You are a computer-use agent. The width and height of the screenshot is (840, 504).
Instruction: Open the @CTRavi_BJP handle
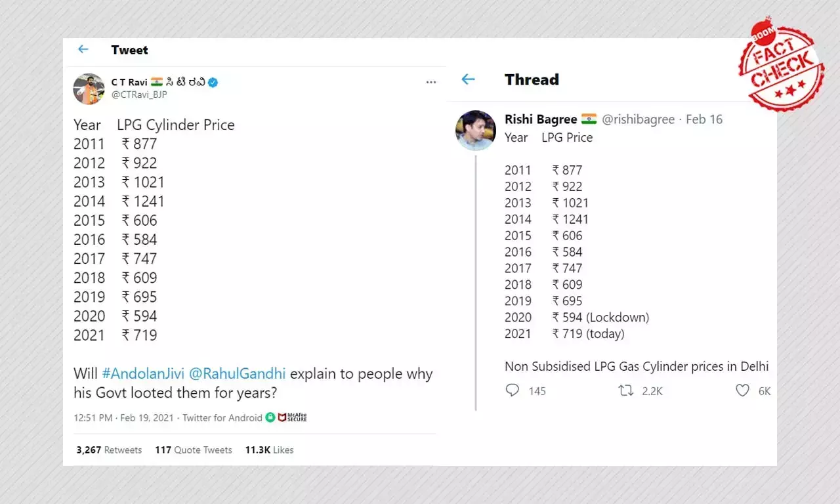click(139, 94)
